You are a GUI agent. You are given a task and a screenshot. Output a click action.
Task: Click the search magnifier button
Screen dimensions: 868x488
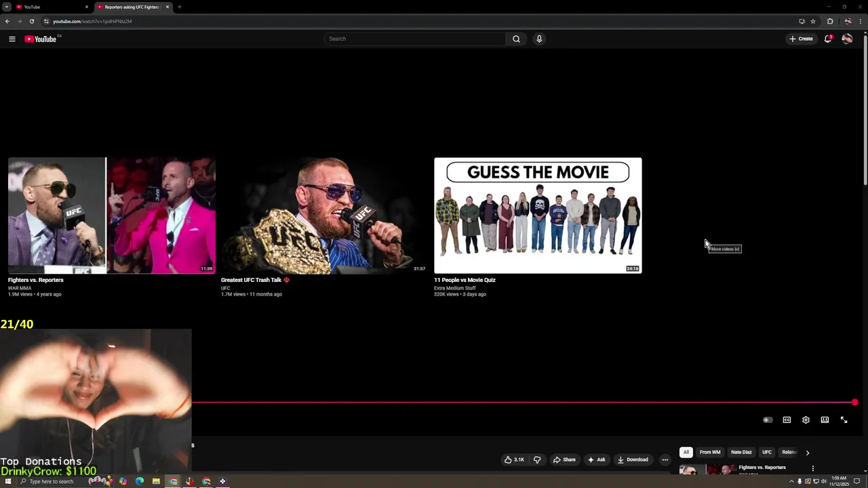[516, 39]
